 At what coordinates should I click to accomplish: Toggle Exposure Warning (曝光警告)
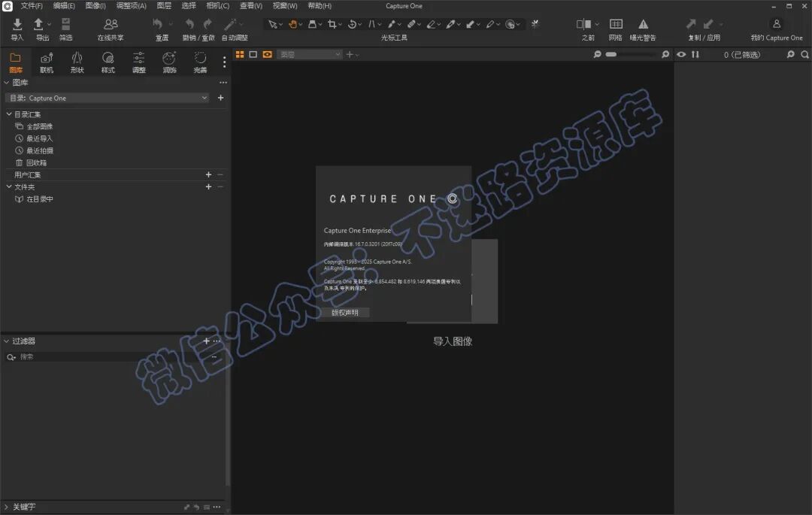tap(643, 24)
